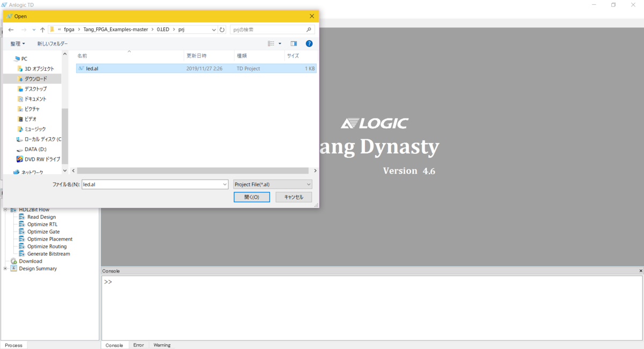This screenshot has height=349, width=644.
Task: Expand the address bar path history
Action: pyautogui.click(x=214, y=29)
